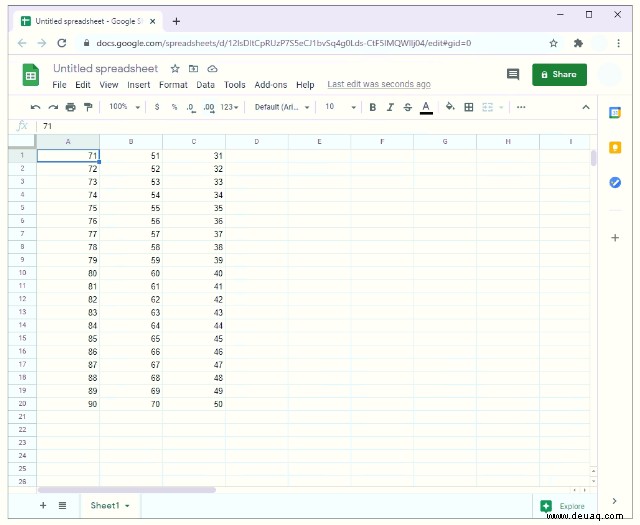Click the horizontal scrollbar thumb
The image size is (640, 525).
click(x=127, y=489)
